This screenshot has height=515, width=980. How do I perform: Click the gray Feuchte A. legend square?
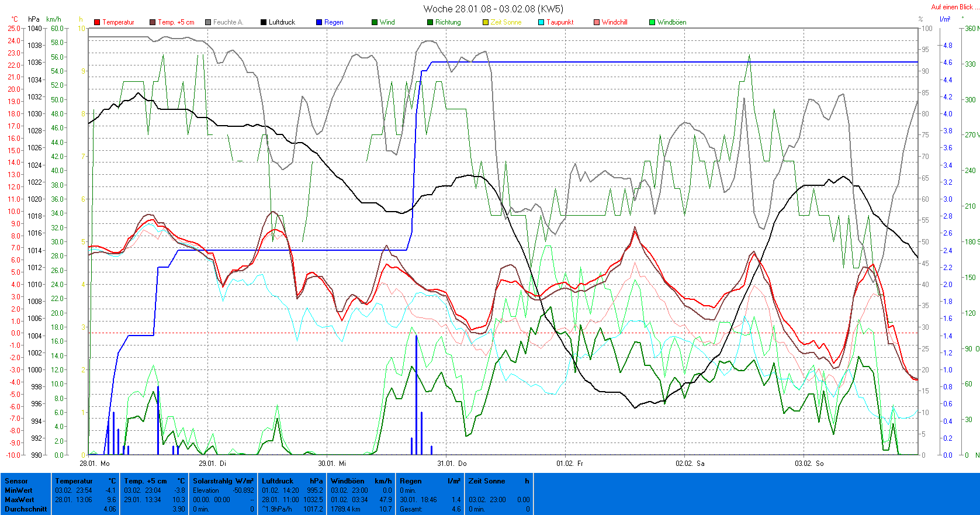click(x=208, y=22)
